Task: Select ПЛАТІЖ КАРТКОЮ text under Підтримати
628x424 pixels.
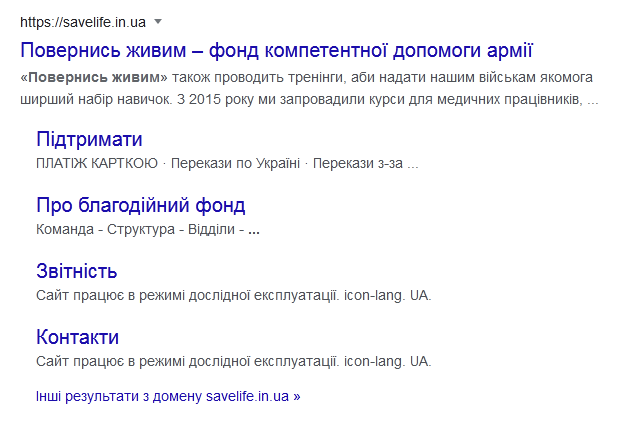Action: pyautogui.click(x=97, y=163)
